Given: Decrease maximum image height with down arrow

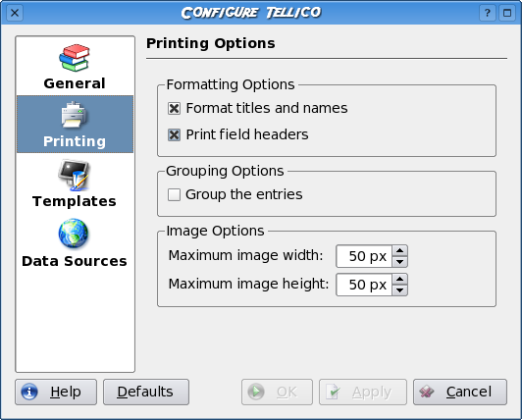Looking at the screenshot, I should click(x=399, y=290).
